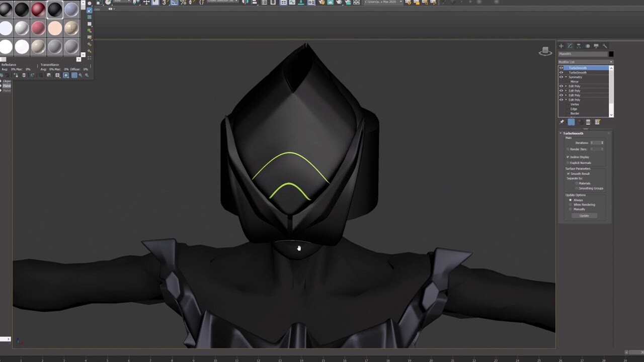Image resolution: width=644 pixels, height=362 pixels.
Task: Open the Display tab in the command panel
Action: (596, 46)
